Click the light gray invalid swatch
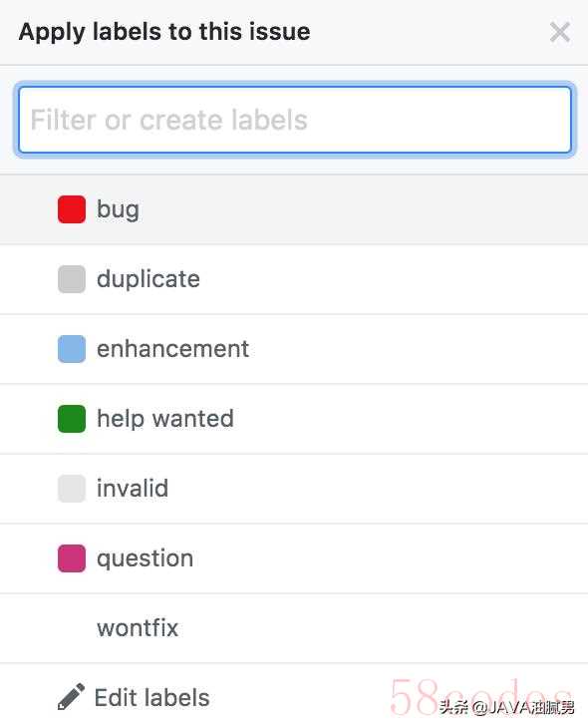 pos(72,489)
